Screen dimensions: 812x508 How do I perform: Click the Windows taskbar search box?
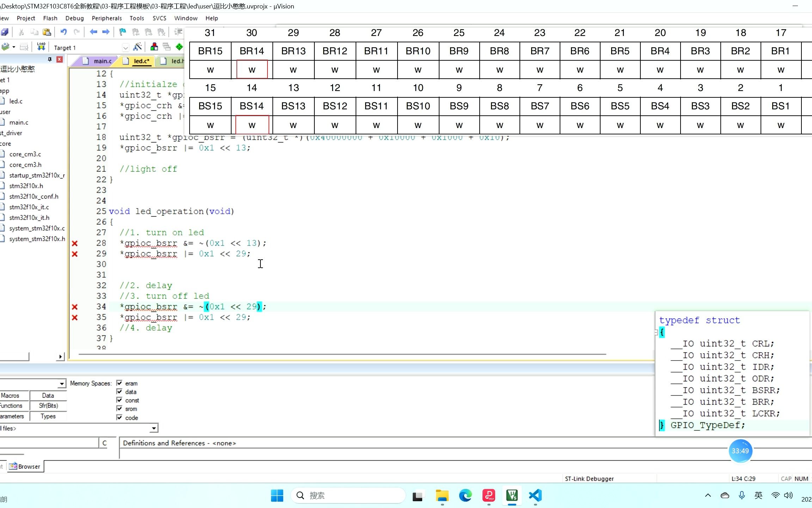tap(348, 496)
